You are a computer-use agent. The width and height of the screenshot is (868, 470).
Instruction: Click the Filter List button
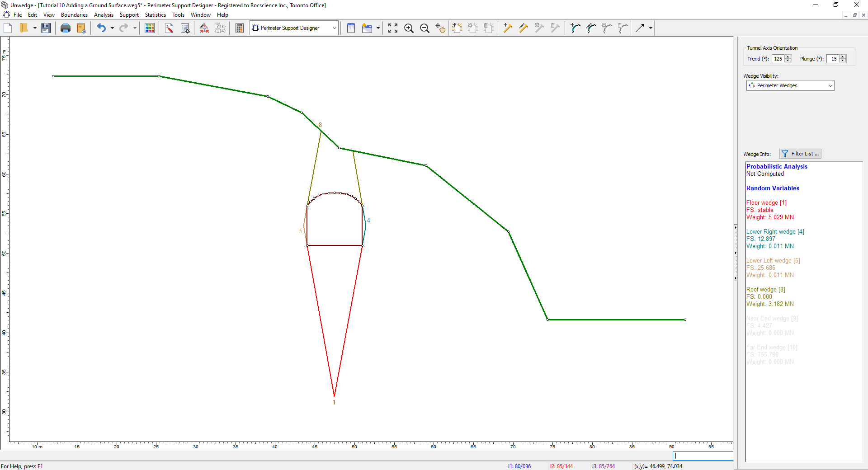[x=800, y=154]
